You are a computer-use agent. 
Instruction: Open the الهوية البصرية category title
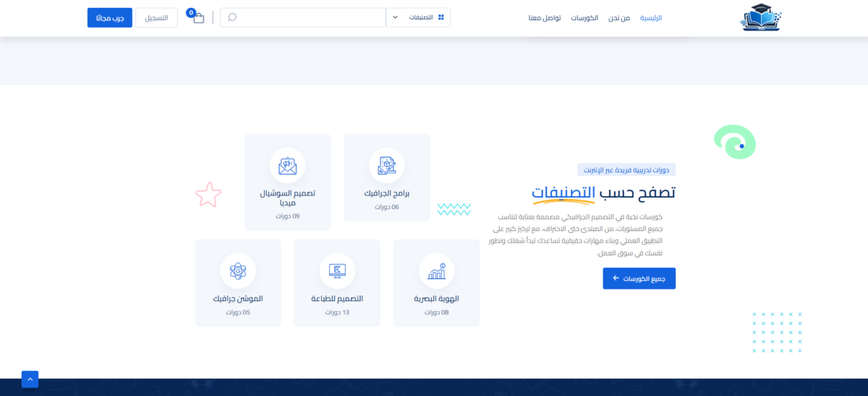[x=437, y=299]
